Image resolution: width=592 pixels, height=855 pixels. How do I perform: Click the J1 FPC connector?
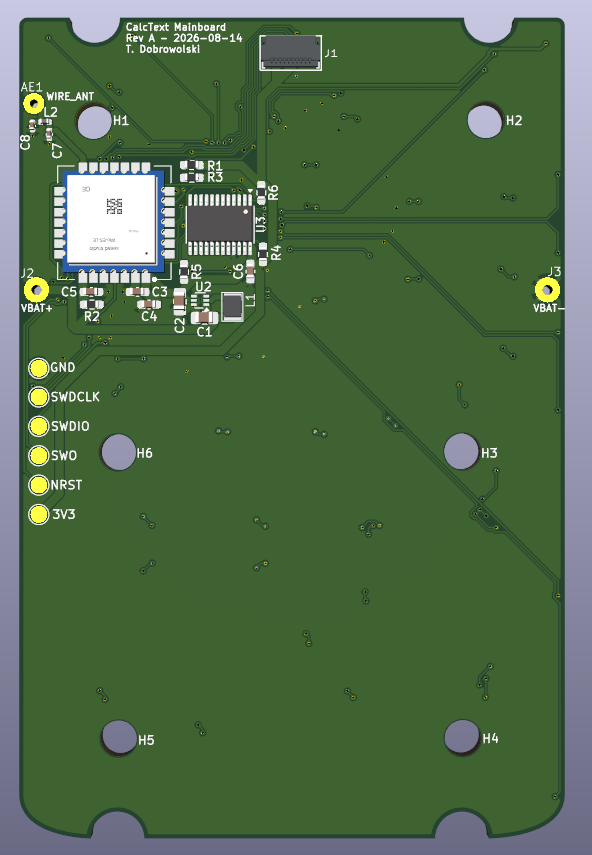tap(291, 53)
